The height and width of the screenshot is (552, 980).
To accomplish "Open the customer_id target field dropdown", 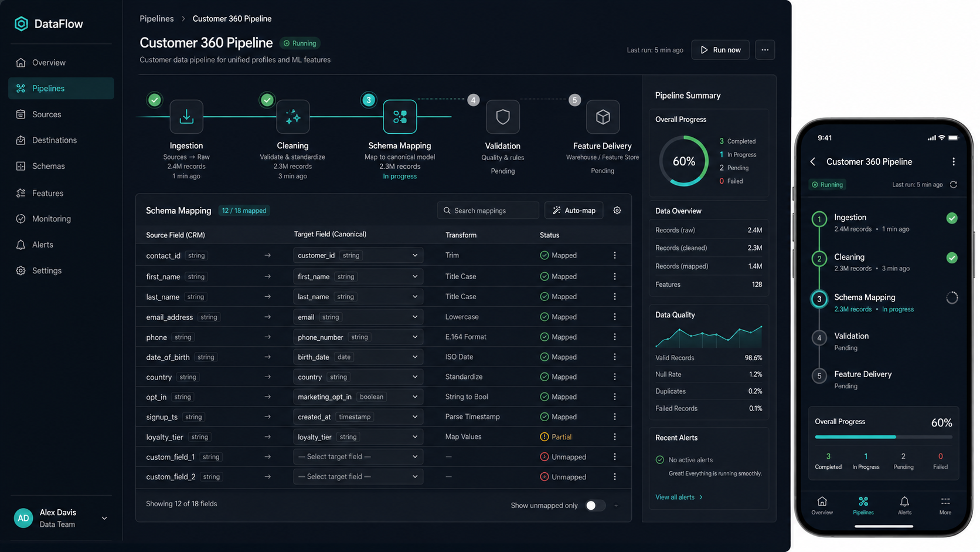I will pyautogui.click(x=358, y=255).
